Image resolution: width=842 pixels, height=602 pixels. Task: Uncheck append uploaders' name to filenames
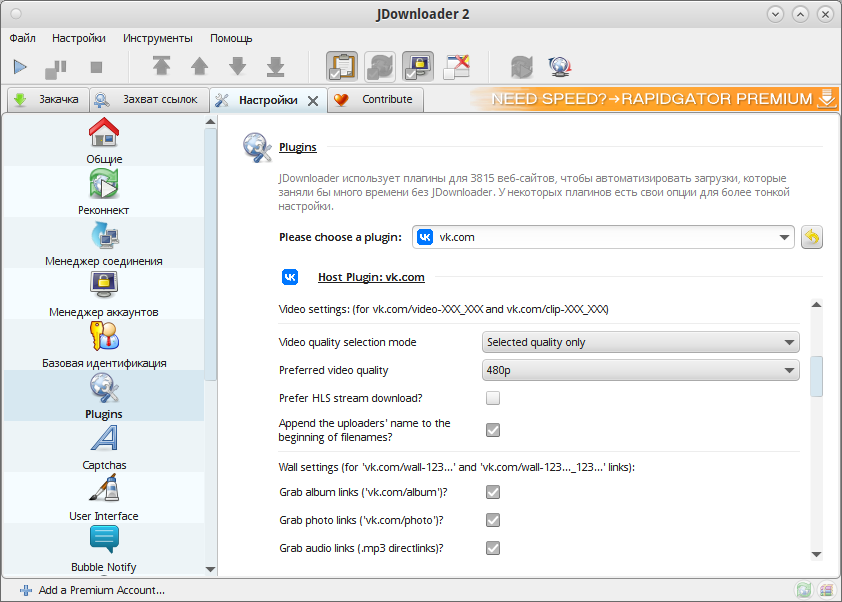point(493,430)
